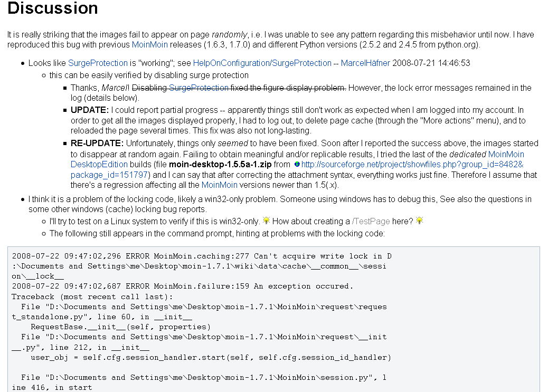Viewport: 548px width, 392px height.
Task: Visit the MarcelHäfner user page link
Action: (x=365, y=63)
